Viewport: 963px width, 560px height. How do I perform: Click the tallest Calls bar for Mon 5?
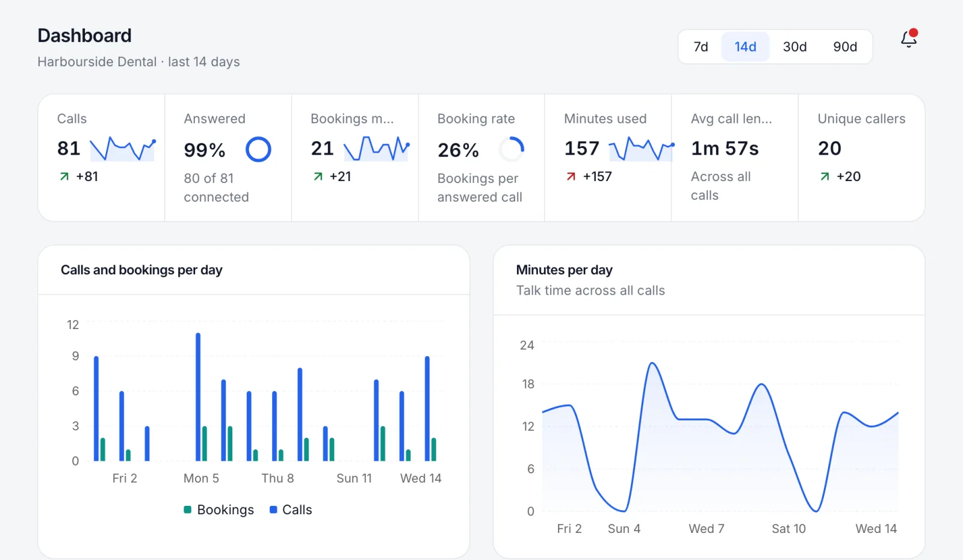coord(198,397)
